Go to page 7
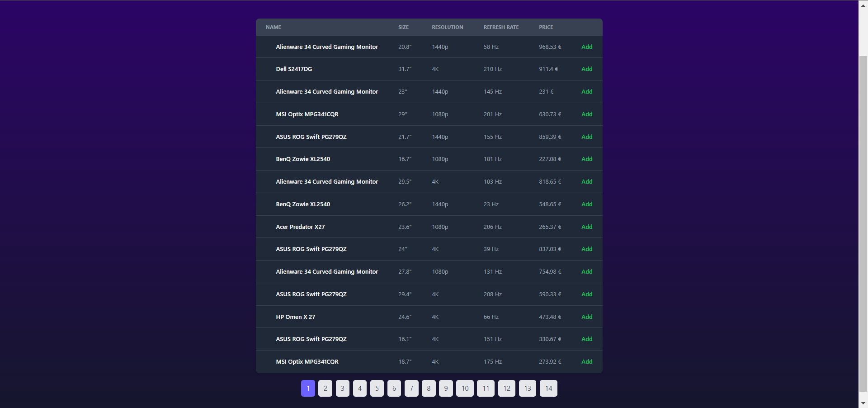This screenshot has width=868, height=408. point(411,388)
